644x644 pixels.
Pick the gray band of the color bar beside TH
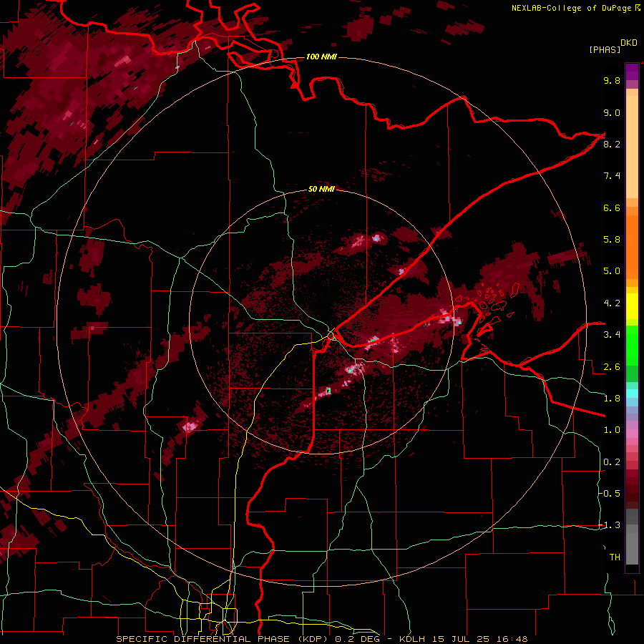pyautogui.click(x=632, y=550)
